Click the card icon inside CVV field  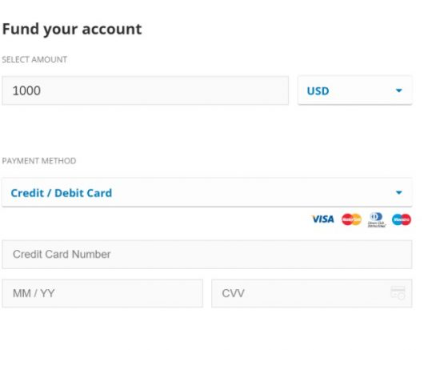(398, 293)
